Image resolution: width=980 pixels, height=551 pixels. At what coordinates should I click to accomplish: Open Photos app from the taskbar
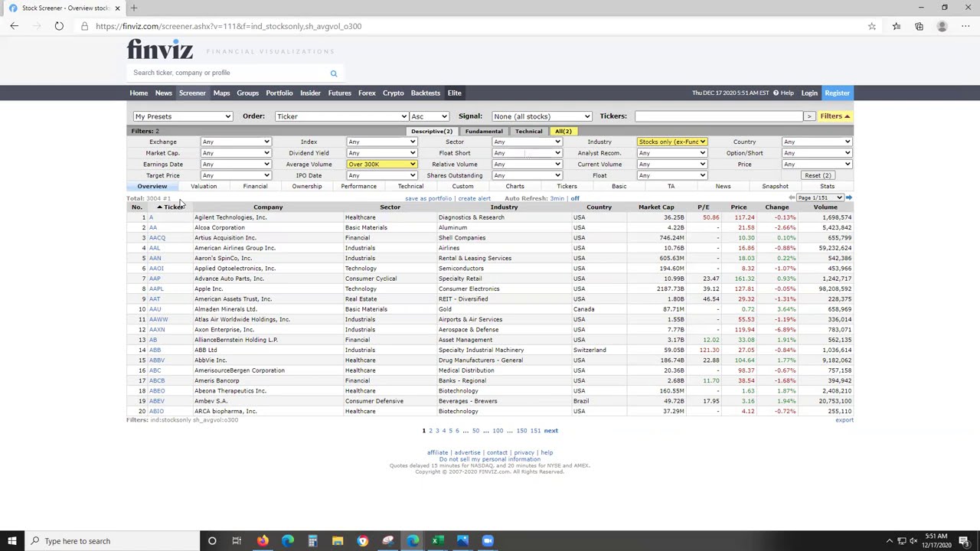tap(462, 541)
